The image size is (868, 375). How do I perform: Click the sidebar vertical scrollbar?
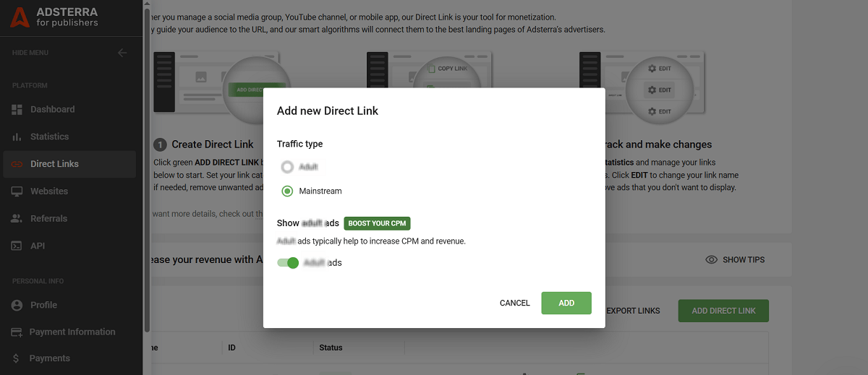tap(148, 171)
